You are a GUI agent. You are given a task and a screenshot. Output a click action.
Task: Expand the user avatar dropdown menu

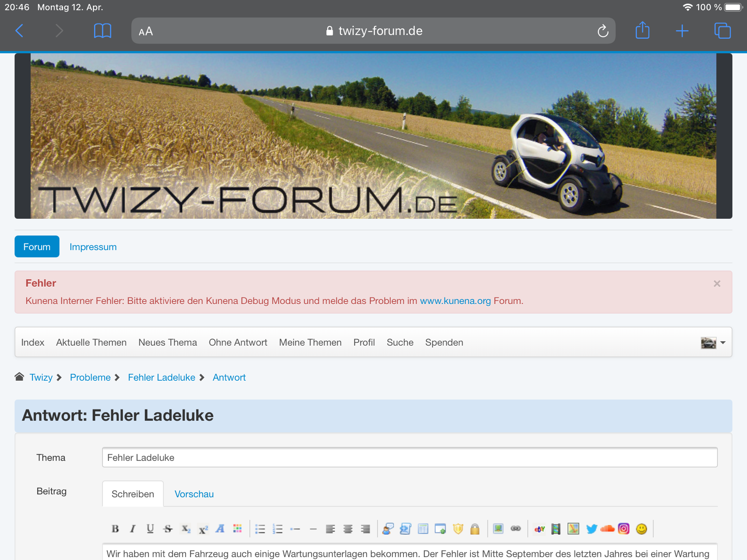point(713,342)
